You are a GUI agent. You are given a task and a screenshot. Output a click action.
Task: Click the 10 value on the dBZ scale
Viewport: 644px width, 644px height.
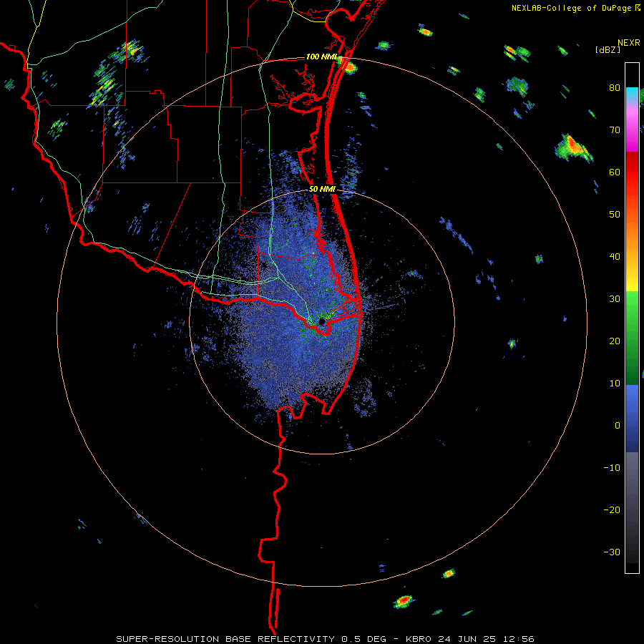615,384
